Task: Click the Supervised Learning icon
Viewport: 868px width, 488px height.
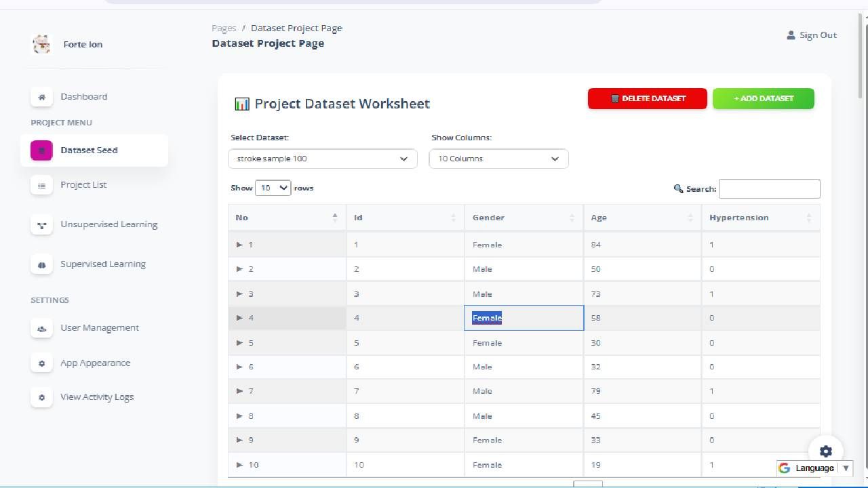Action: (x=41, y=264)
